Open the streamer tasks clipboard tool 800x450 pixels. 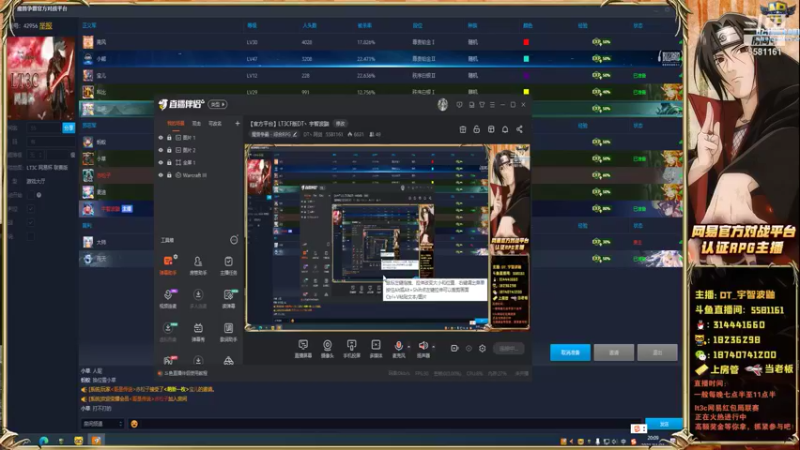[228, 265]
